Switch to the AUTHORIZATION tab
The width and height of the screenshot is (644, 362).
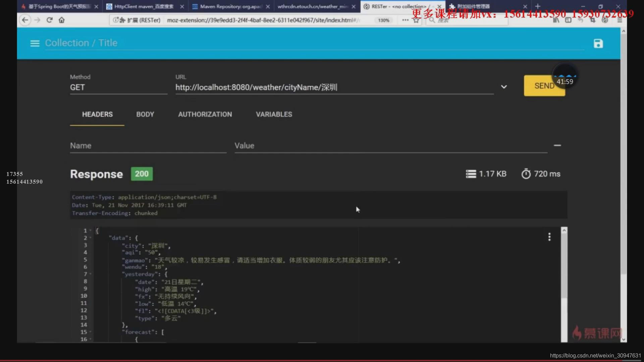pyautogui.click(x=205, y=114)
